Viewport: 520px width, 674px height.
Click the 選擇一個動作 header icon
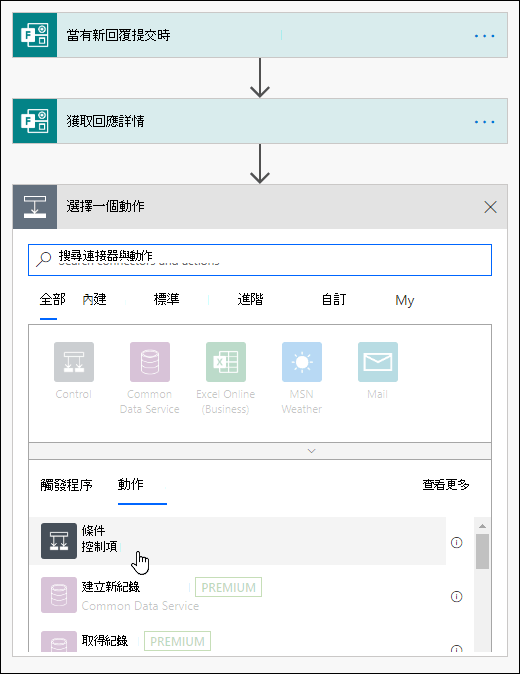tap(35, 207)
